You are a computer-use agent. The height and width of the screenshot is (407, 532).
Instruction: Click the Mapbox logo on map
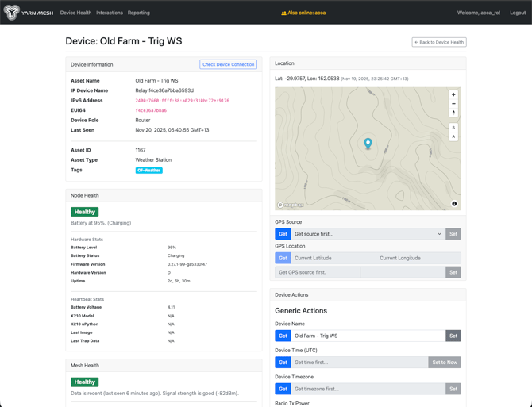(x=291, y=205)
